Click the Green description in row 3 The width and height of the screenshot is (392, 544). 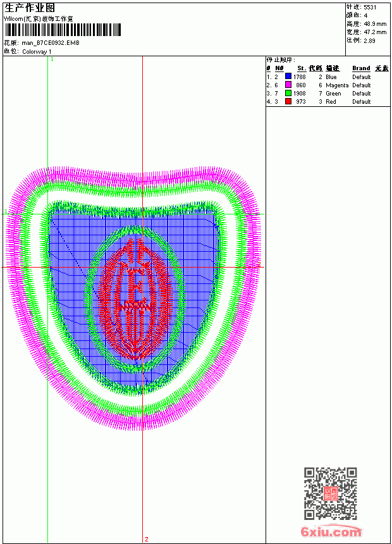(x=333, y=94)
